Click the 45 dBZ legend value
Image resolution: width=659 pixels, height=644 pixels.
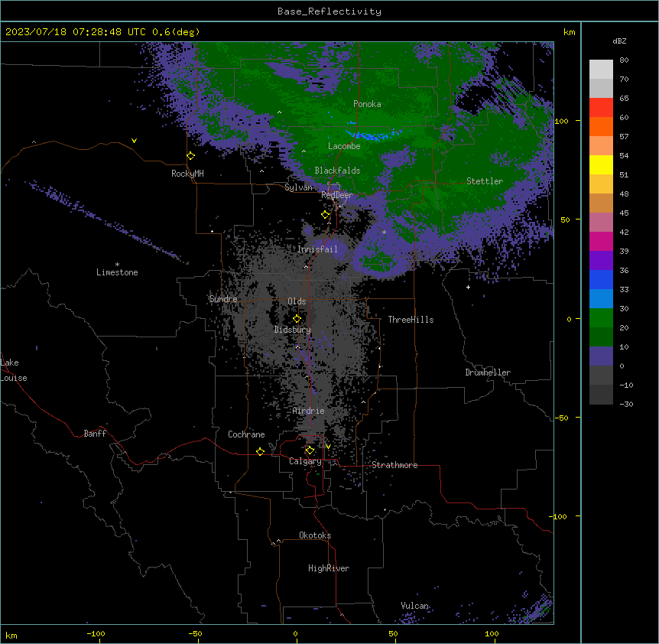tap(624, 213)
